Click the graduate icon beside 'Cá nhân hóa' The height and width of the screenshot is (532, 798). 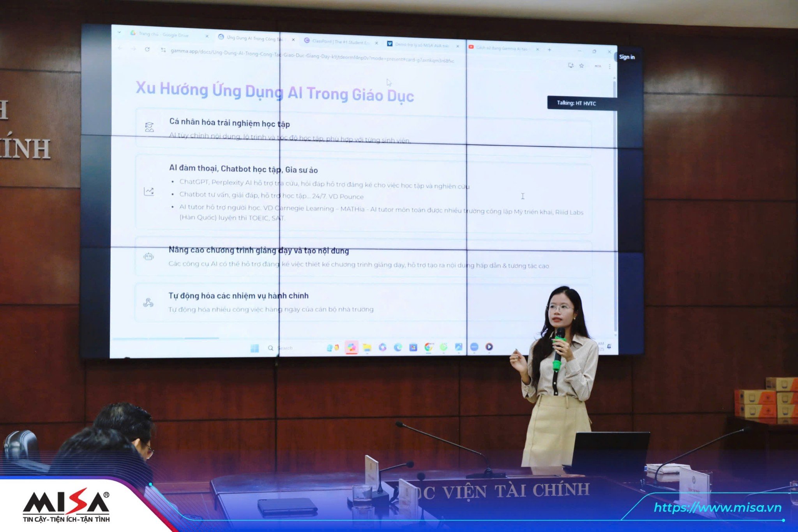[x=149, y=127]
